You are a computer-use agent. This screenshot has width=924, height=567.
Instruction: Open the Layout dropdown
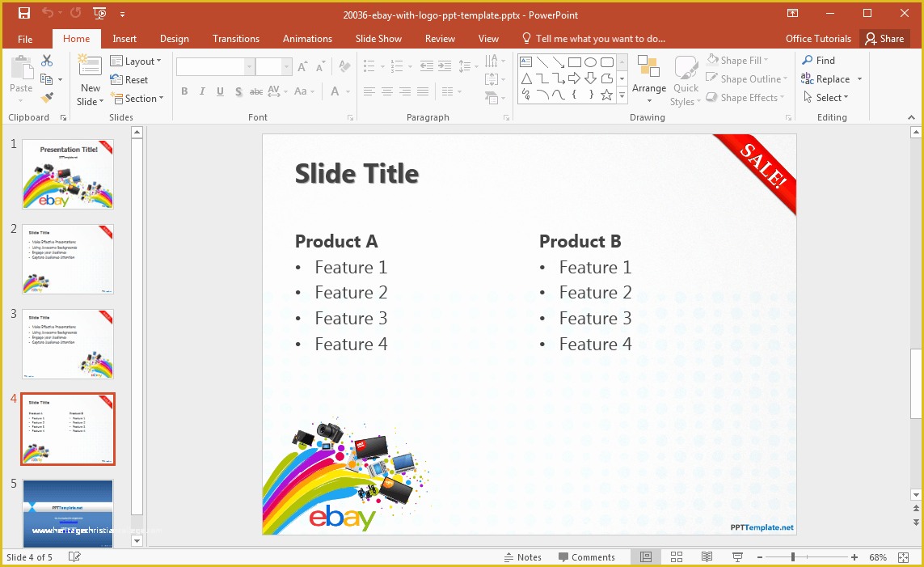136,61
